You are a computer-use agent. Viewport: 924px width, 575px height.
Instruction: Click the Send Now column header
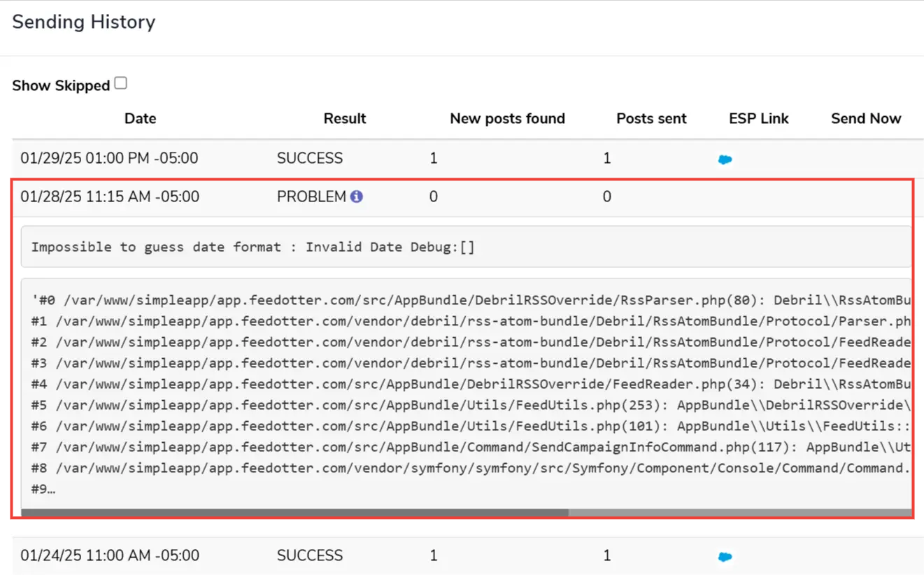pos(865,119)
